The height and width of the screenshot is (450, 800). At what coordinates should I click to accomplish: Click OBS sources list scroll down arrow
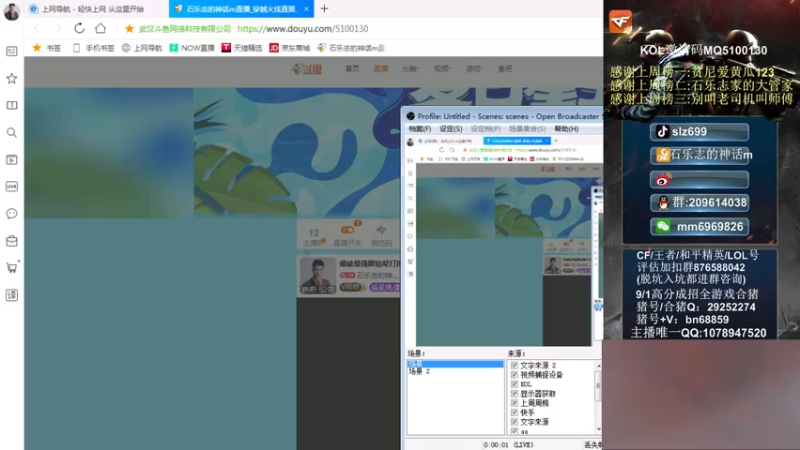coord(598,430)
